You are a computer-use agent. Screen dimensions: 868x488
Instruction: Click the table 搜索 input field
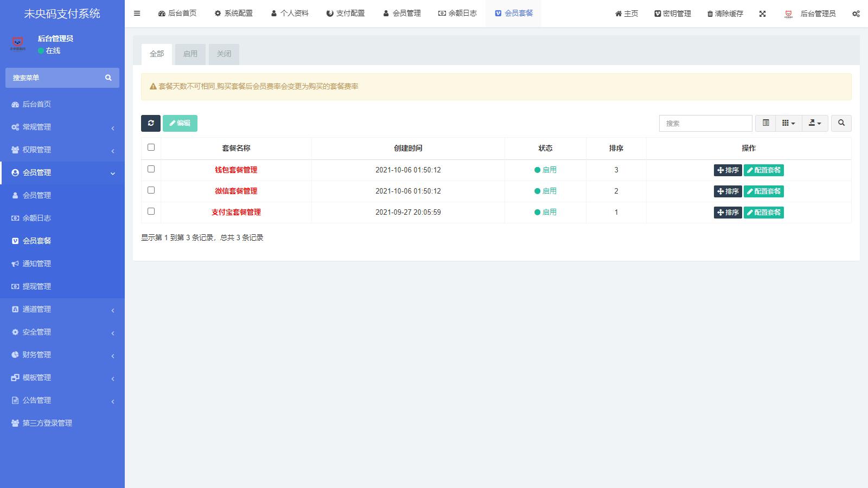[x=705, y=123]
